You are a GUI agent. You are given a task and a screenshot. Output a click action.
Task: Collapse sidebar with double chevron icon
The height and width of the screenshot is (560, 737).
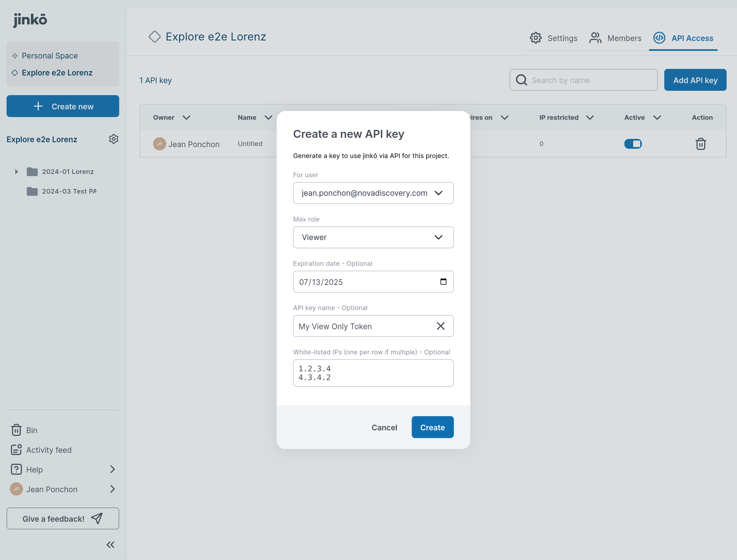click(x=110, y=545)
